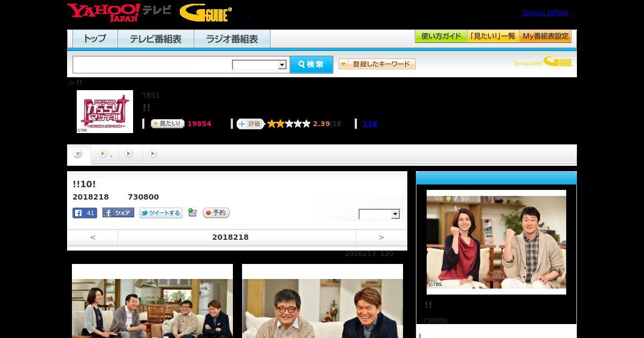Open the Yahoo! JAPAN link
This screenshot has width=644, height=338.
tap(545, 13)
